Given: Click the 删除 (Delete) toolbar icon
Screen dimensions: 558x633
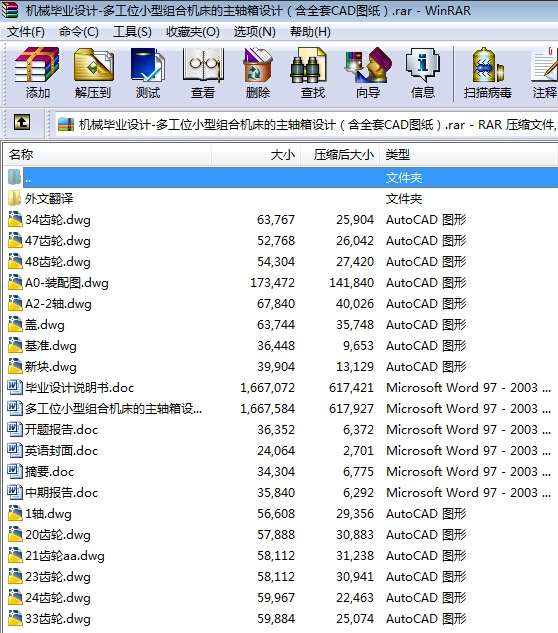Looking at the screenshot, I should pyautogui.click(x=258, y=65).
